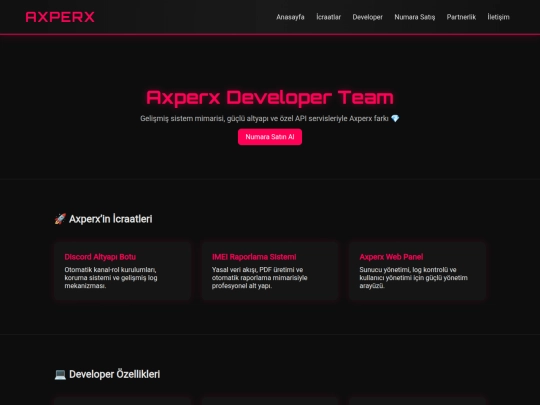
Task: Click the Axperx'in İcraatleri section heading
Action: (x=111, y=219)
